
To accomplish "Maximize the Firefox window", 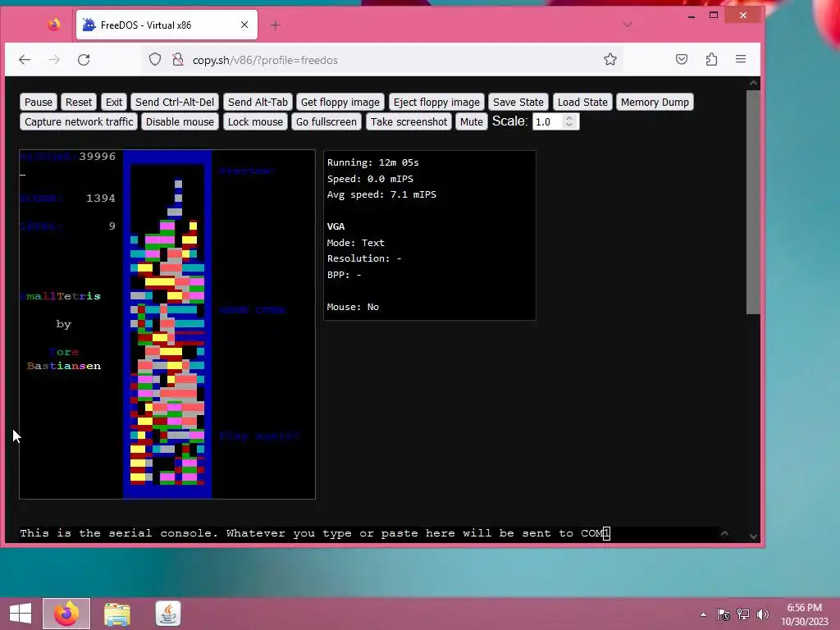I will click(x=714, y=16).
